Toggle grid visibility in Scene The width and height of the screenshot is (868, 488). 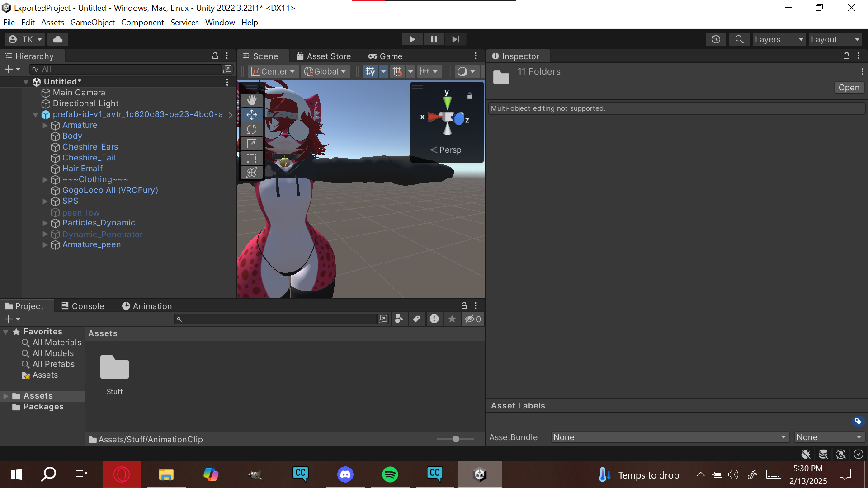tap(370, 71)
